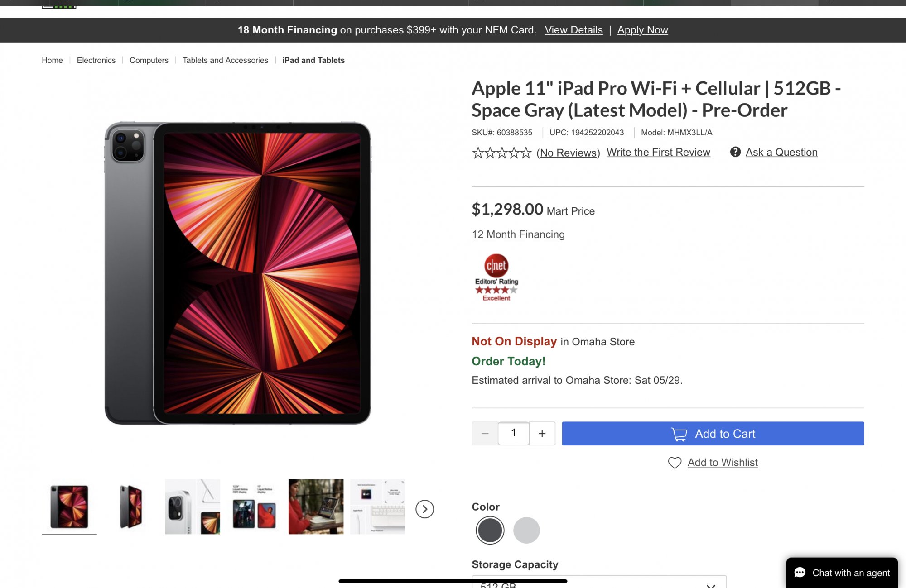Expand the Storage Capacity dropdown
Image resolution: width=906 pixels, height=588 pixels.
pyautogui.click(x=599, y=583)
